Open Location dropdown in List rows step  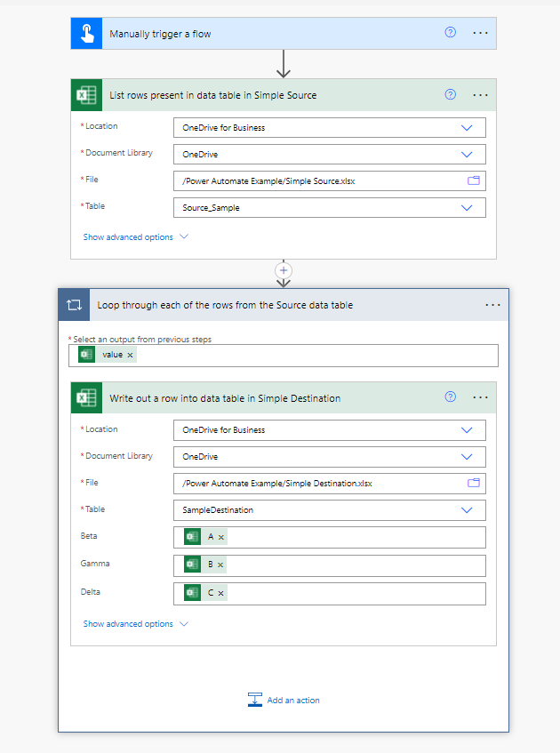(467, 128)
